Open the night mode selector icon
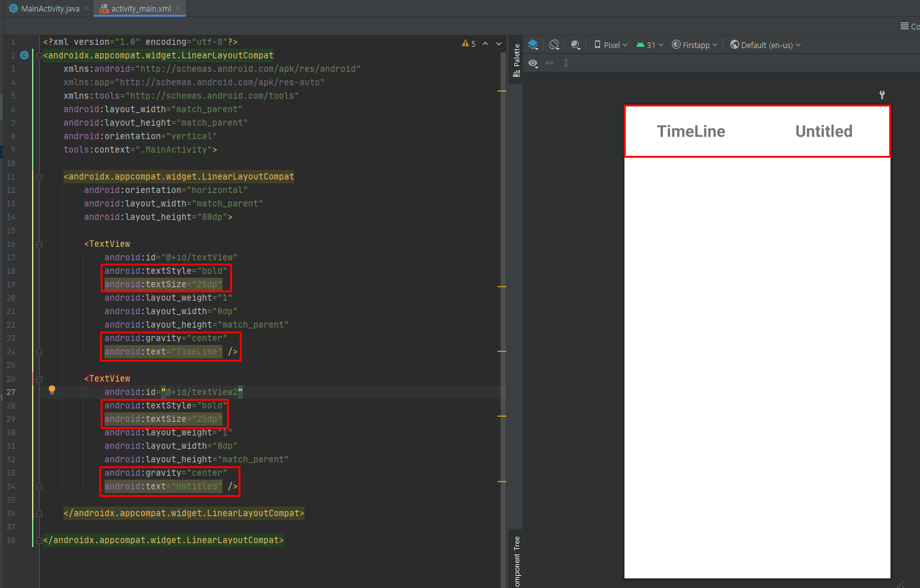Viewport: 920px width, 588px height. 576,45
